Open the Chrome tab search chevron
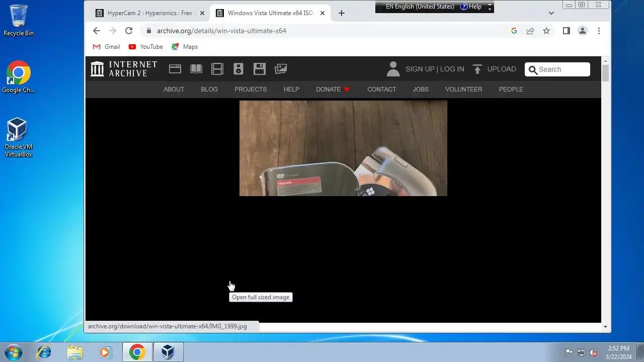Image resolution: width=644 pixels, height=362 pixels. tap(551, 13)
